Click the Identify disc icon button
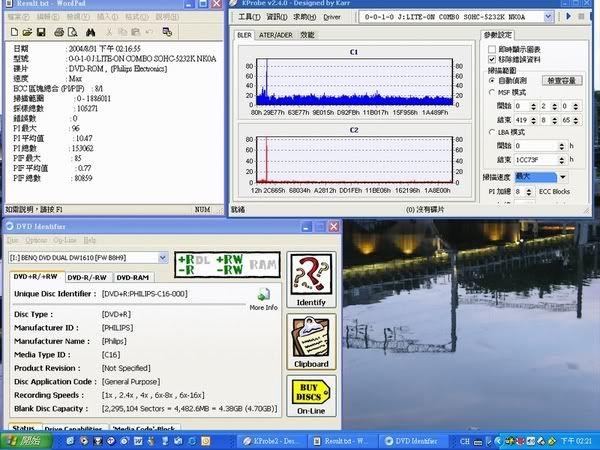 click(x=311, y=281)
